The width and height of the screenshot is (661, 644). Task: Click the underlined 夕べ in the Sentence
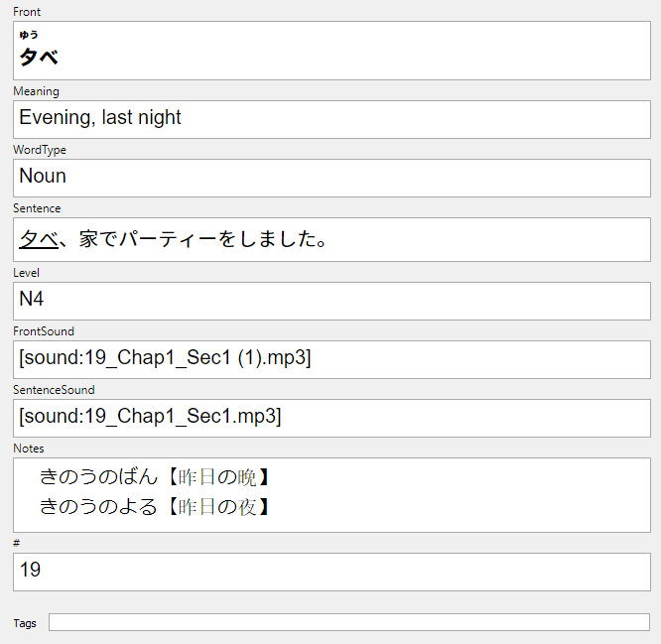pyautogui.click(x=39, y=239)
